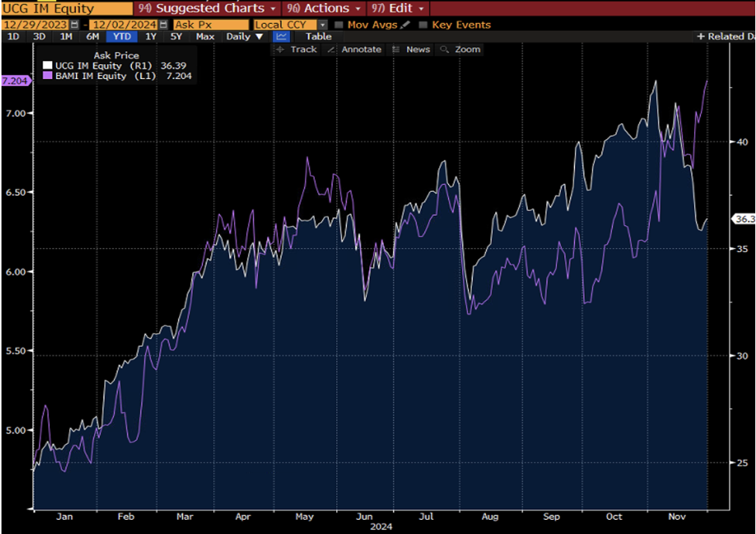Click the Ask Px field selector
The height and width of the screenshot is (534, 756).
(211, 25)
